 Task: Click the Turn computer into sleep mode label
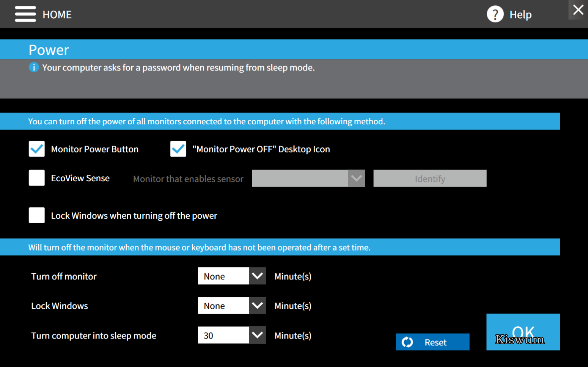(94, 336)
